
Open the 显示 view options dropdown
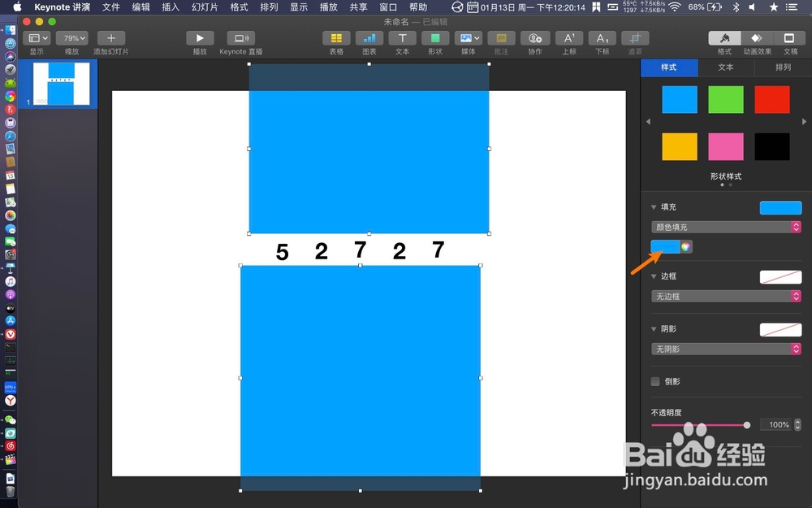[37, 38]
